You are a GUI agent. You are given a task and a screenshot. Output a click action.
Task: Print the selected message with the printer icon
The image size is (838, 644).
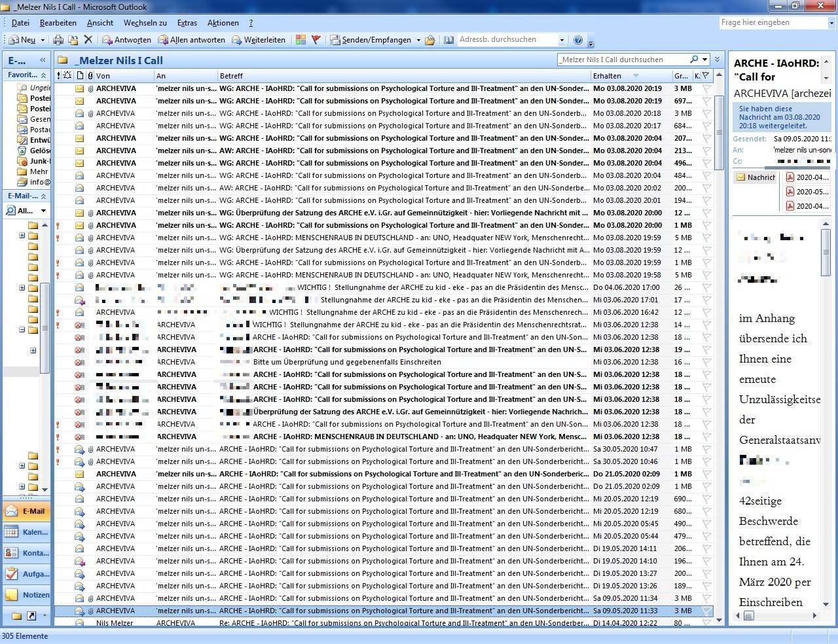tap(58, 40)
